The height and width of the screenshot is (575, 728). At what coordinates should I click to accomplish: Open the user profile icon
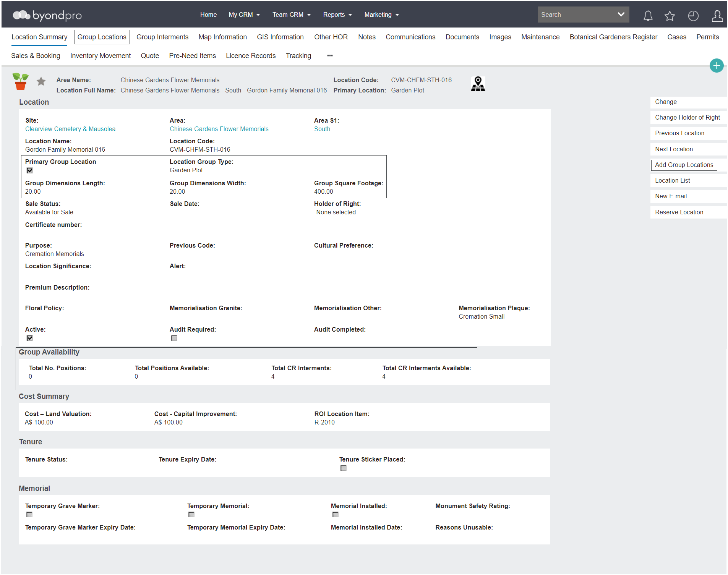pyautogui.click(x=717, y=15)
